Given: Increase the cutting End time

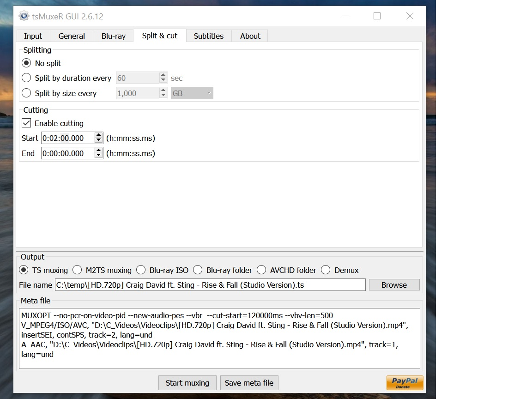Looking at the screenshot, I should click(x=99, y=150).
